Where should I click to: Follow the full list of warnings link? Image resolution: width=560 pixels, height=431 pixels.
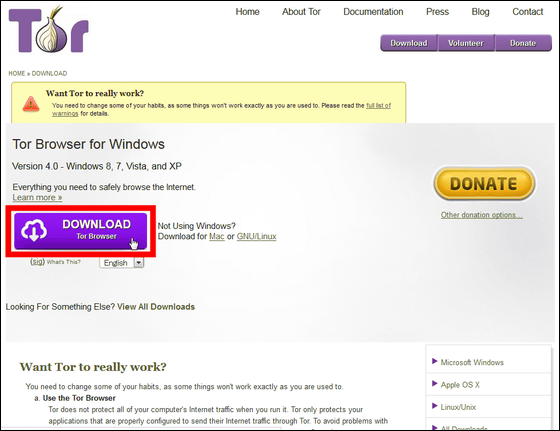(x=379, y=106)
